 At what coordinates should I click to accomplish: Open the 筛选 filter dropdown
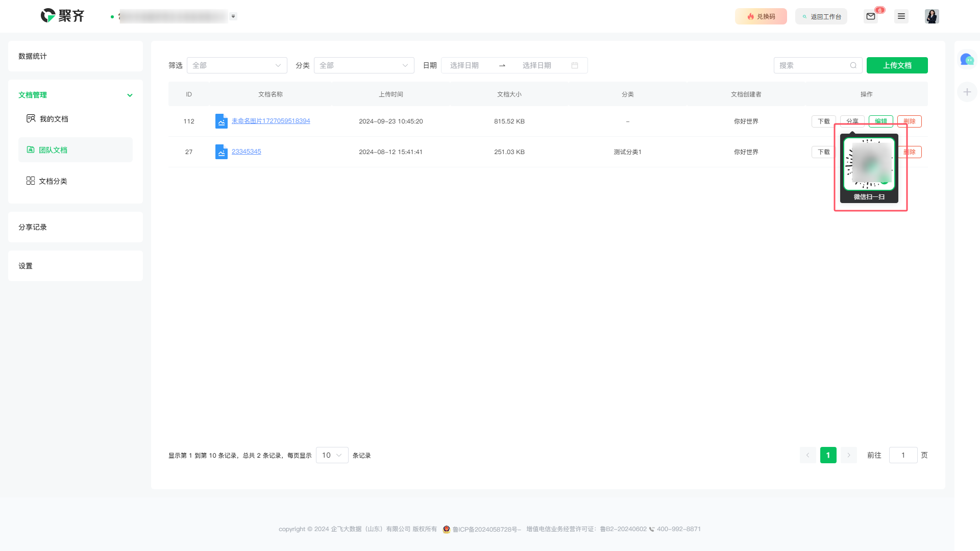tap(237, 65)
